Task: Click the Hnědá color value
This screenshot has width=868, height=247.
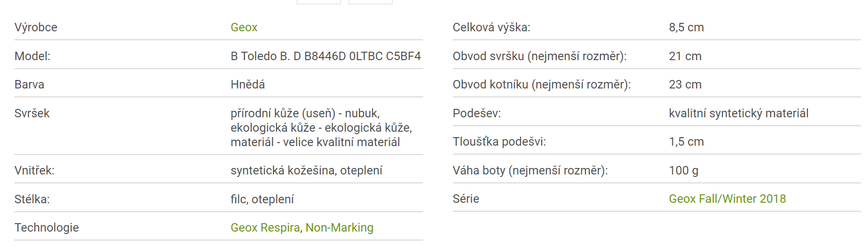Action: (x=247, y=84)
